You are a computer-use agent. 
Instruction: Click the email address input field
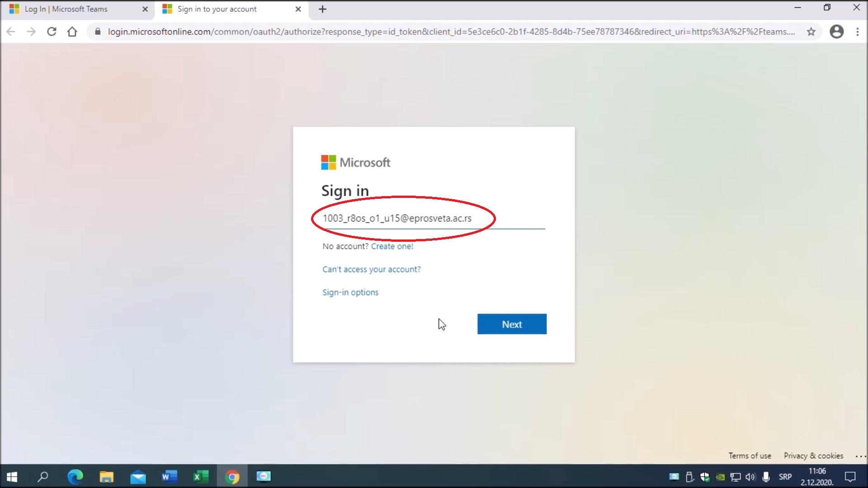[x=434, y=218]
